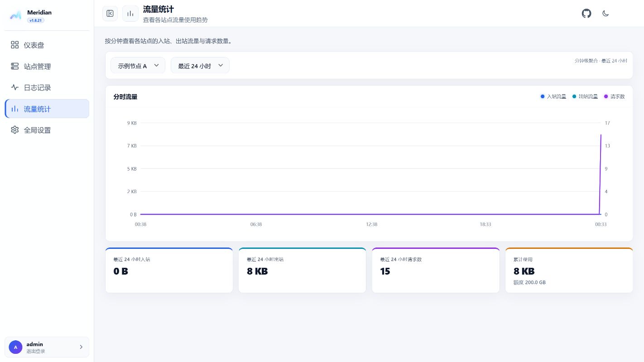
Task: Click the 仪表盘 grid icon
Action: coord(15,45)
